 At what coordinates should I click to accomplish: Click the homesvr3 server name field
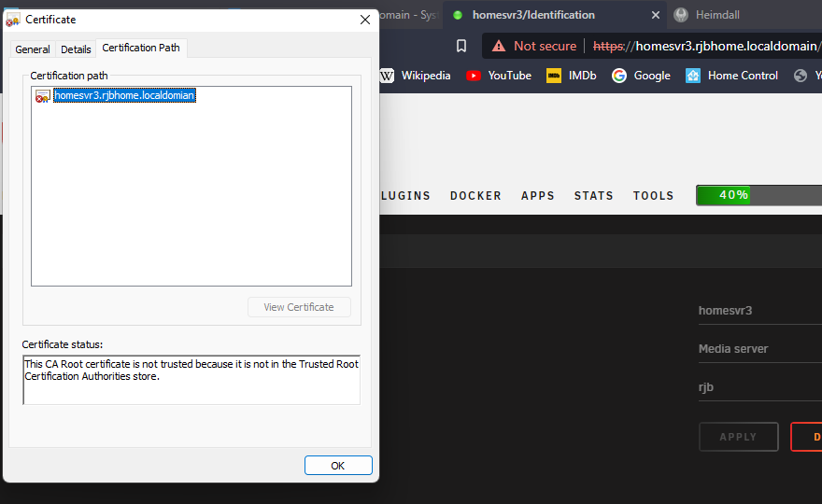760,311
